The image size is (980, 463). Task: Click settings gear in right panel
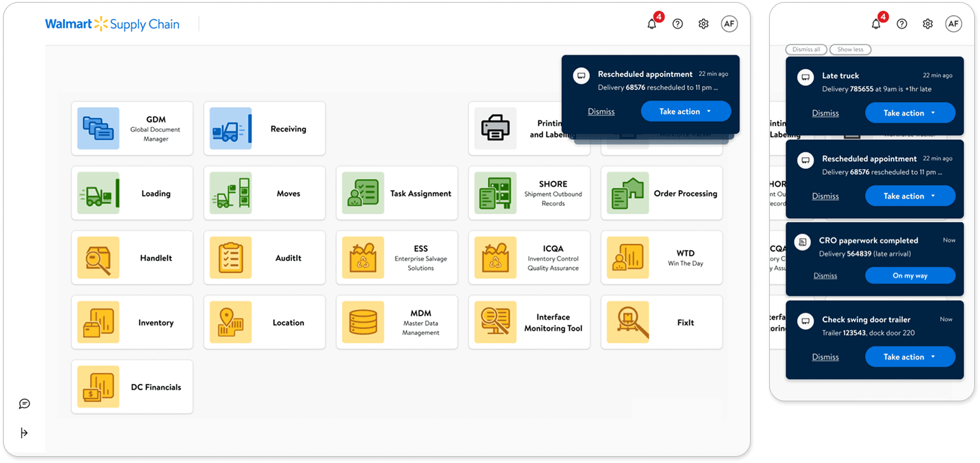click(928, 24)
